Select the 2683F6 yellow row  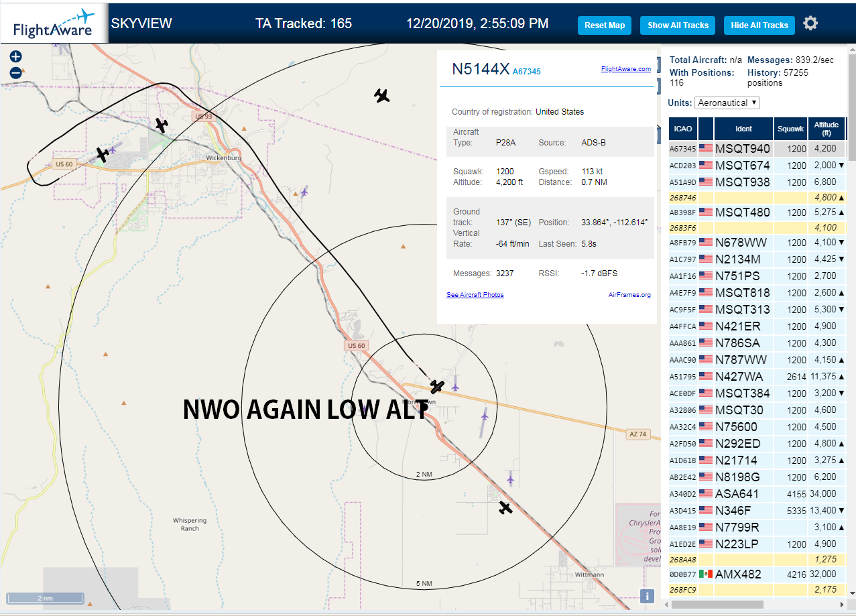[x=757, y=228]
